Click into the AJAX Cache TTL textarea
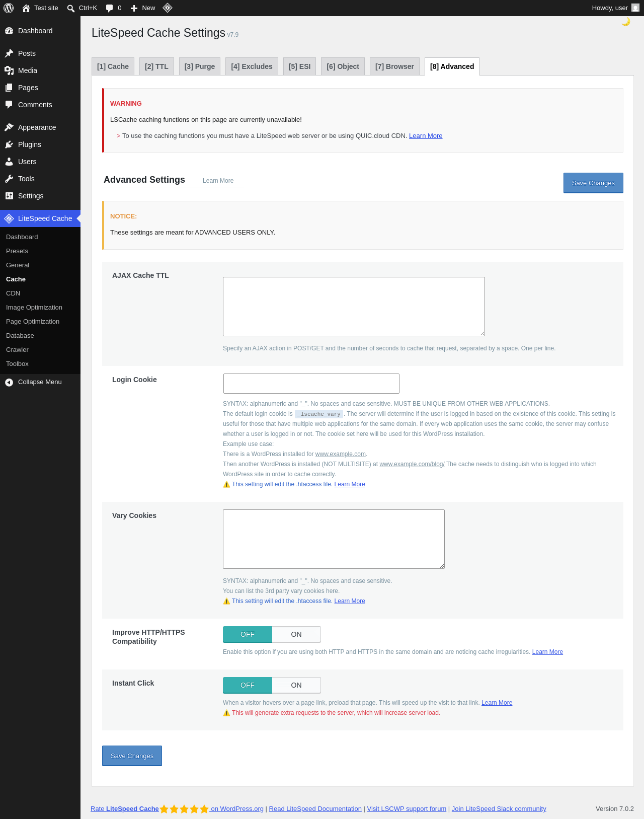The height and width of the screenshot is (819, 644). [354, 307]
